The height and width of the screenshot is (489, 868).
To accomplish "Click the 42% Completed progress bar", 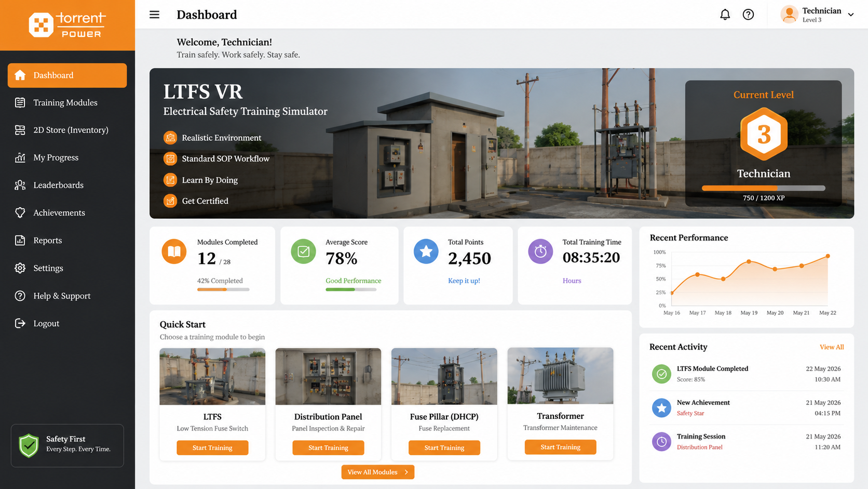I will (223, 289).
